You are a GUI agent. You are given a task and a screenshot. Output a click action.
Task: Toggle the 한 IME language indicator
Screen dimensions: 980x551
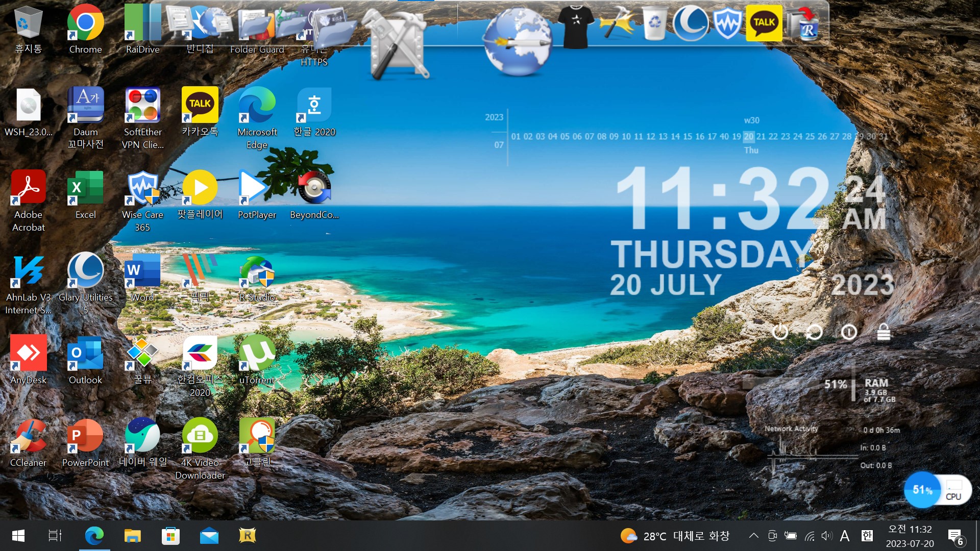click(x=867, y=536)
